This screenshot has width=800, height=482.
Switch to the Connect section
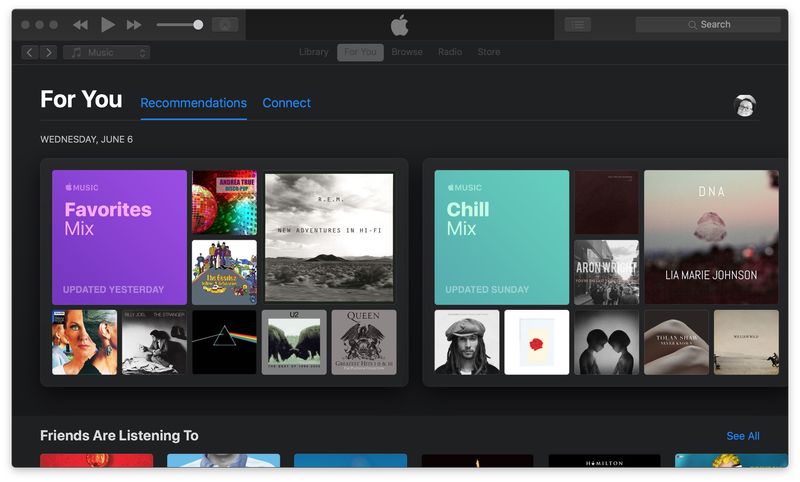(x=286, y=103)
